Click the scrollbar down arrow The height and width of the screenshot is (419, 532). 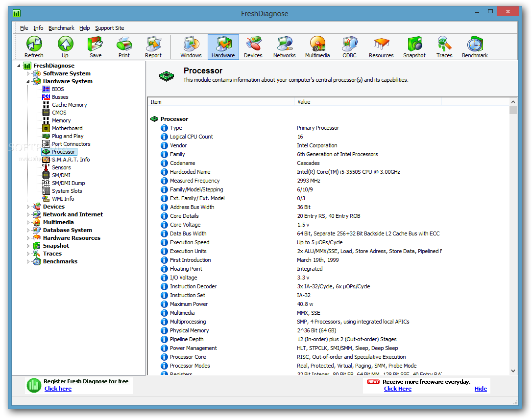coord(513,371)
